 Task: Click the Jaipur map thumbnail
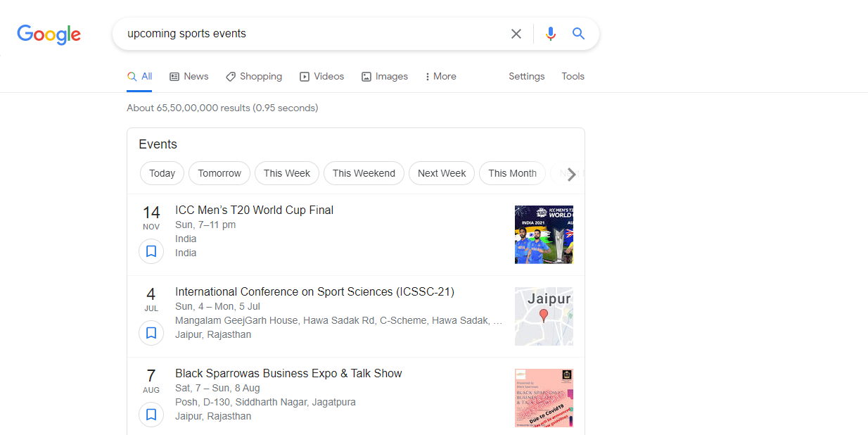pos(544,316)
